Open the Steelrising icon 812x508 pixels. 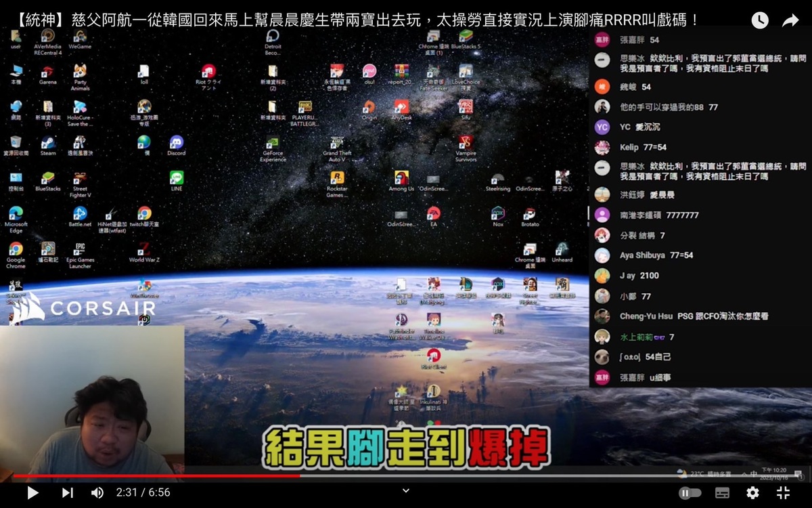tap(498, 181)
